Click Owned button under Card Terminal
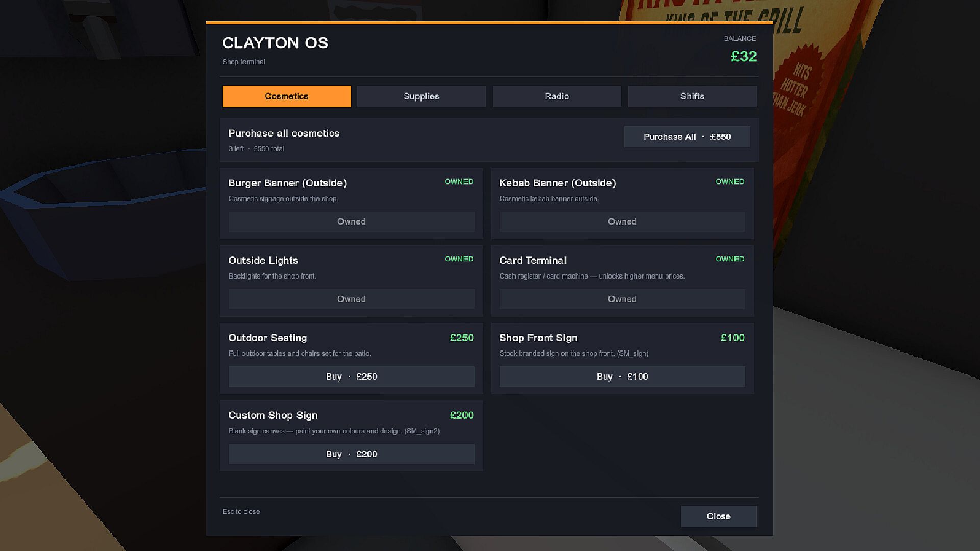Viewport: 980px width, 551px height. tap(622, 299)
